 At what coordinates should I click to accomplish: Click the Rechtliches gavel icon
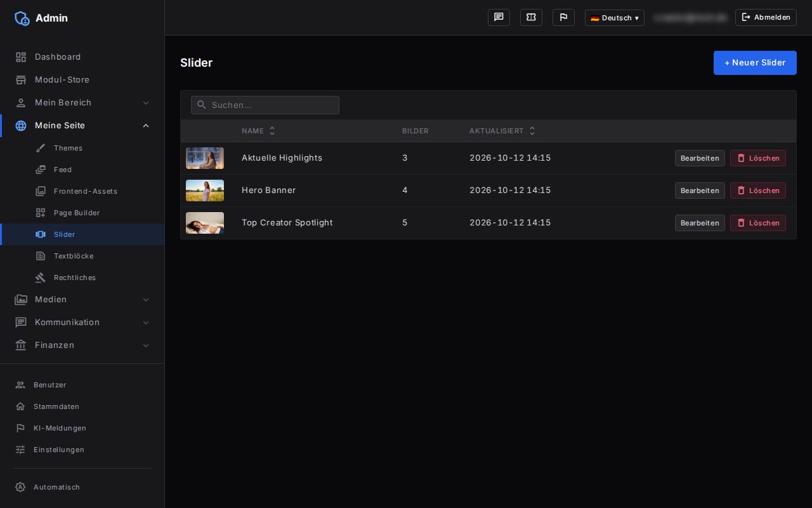(41, 277)
